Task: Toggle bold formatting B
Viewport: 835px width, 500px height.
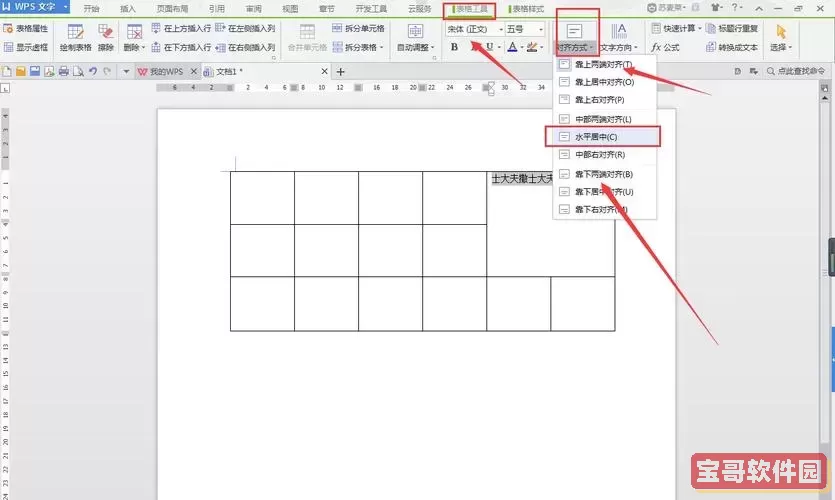Action: tap(454, 47)
